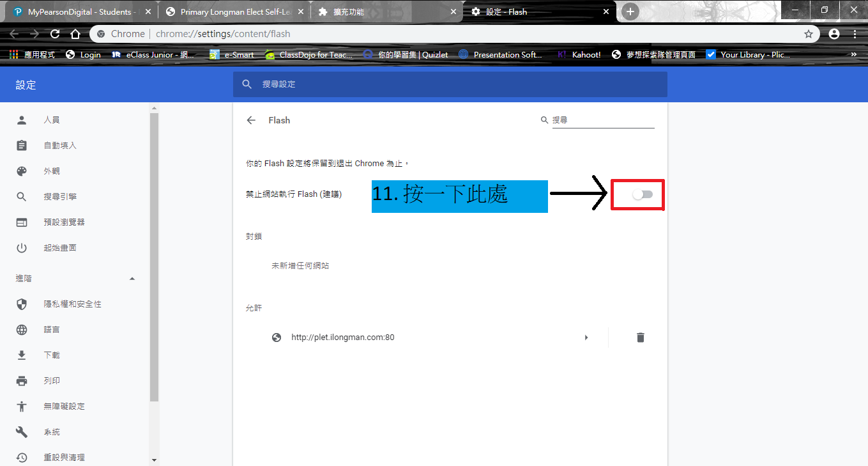Toggle the block sites from running Flash switch
The image size is (868, 466).
pos(643,194)
